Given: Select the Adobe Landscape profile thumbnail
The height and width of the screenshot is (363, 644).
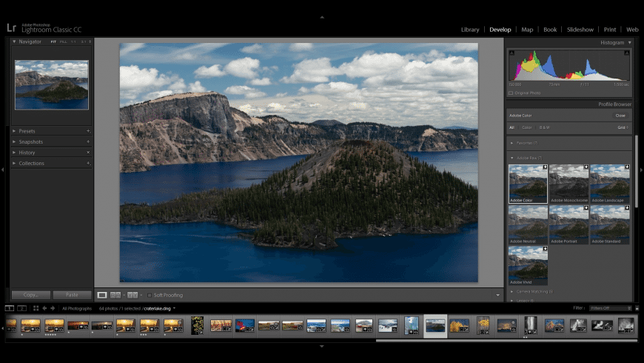Looking at the screenshot, I should pyautogui.click(x=609, y=184).
